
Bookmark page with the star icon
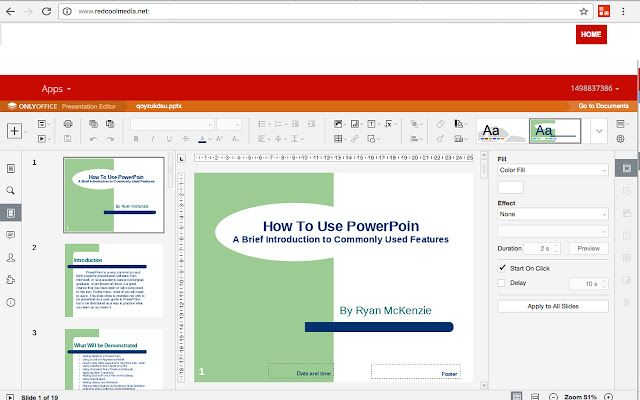(582, 10)
